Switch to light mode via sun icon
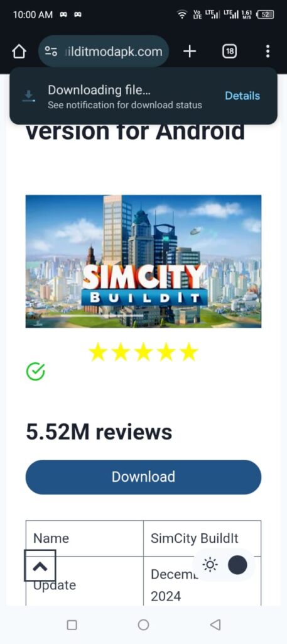 pos(210,565)
